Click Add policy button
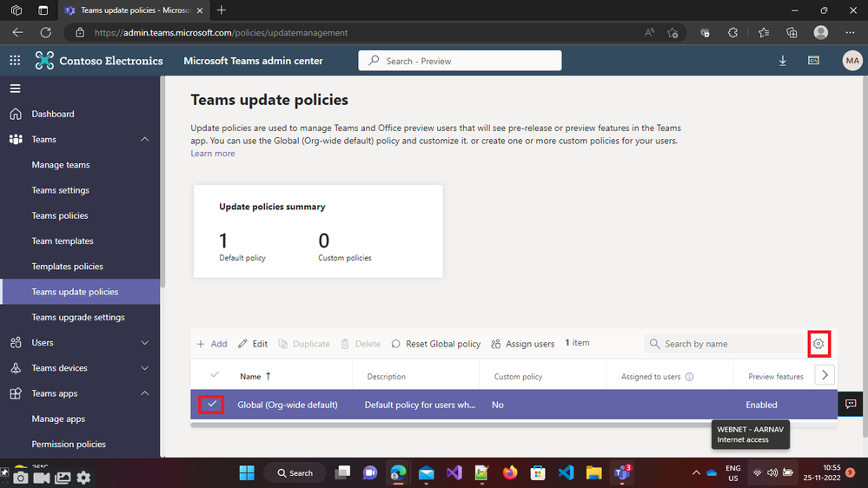The image size is (868, 488). click(212, 344)
